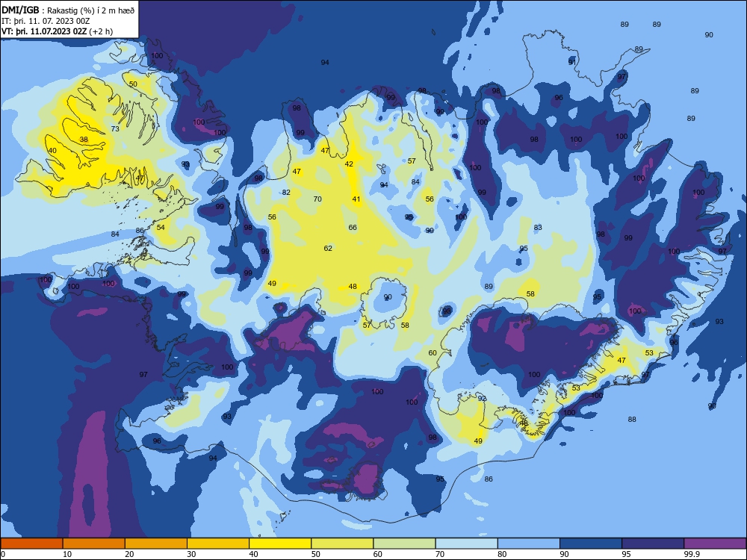Click the '66' humidity value on the map
The image size is (747, 560).
353,227
